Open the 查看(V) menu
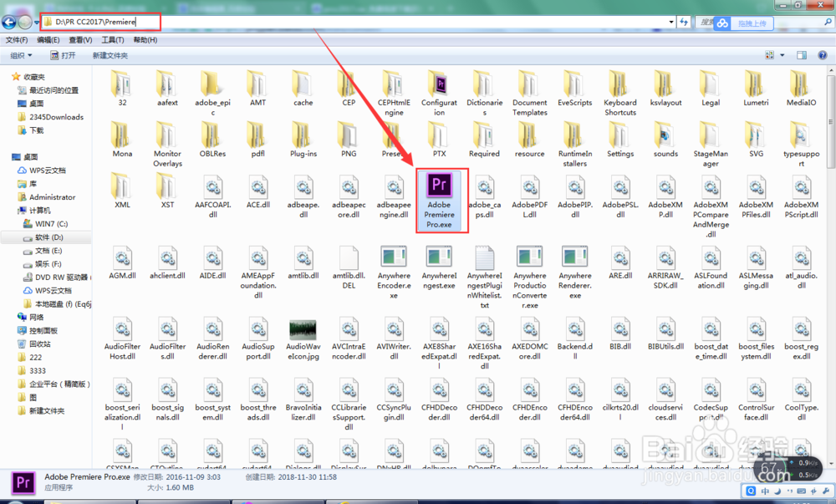Screen dimensions: 836x504 point(80,40)
